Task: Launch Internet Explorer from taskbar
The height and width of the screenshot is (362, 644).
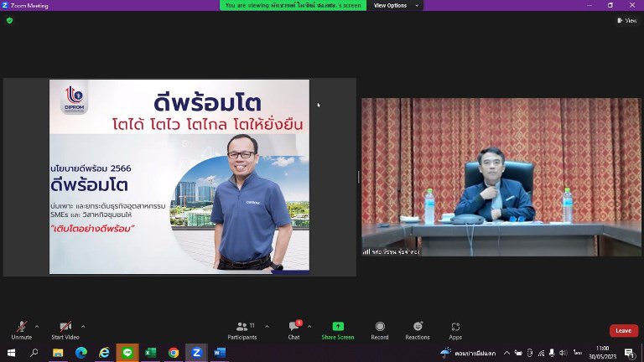Action: tap(104, 353)
